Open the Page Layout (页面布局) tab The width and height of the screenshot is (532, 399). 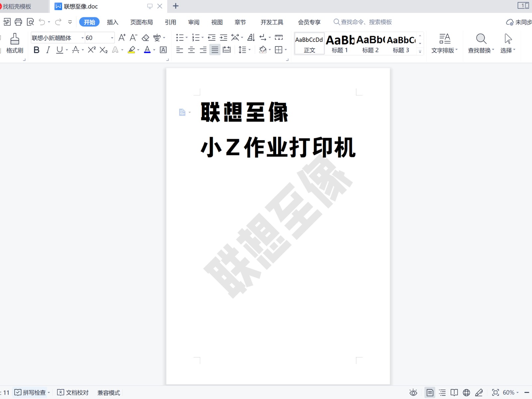point(141,22)
